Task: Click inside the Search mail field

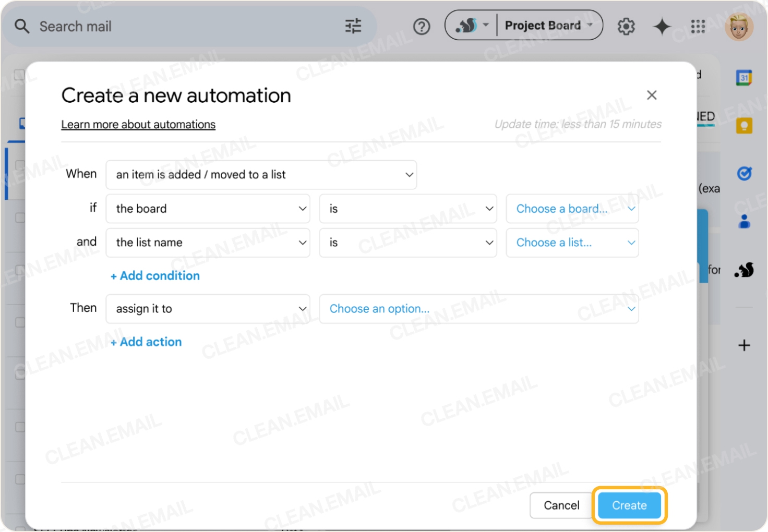Action: click(157, 26)
